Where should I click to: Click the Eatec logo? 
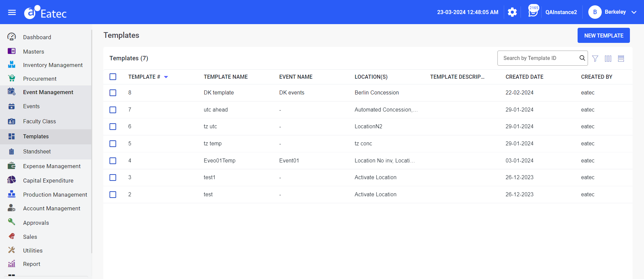click(45, 12)
